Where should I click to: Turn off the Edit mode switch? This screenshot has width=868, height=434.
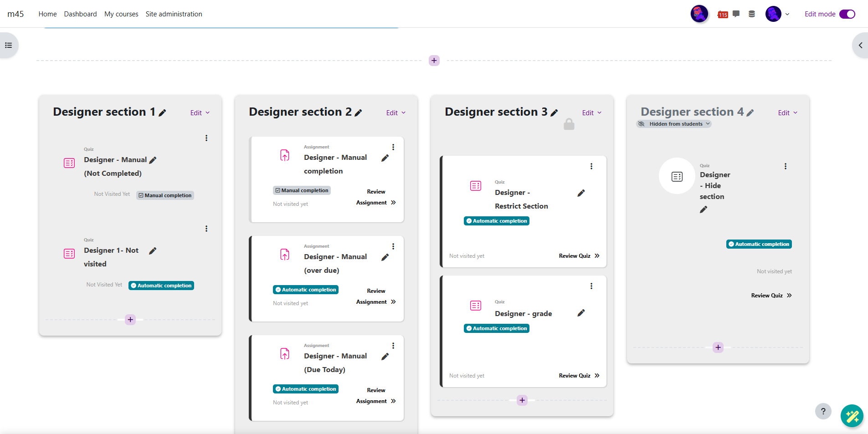click(847, 14)
